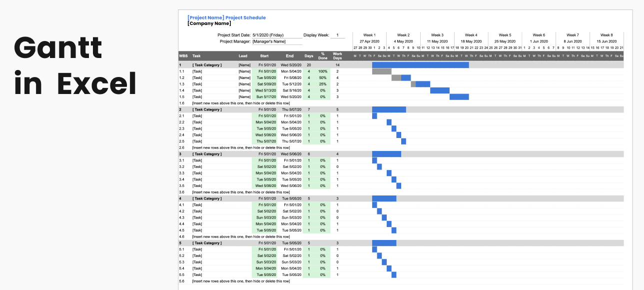Select the Gantt bar for task 4.5

[394, 230]
